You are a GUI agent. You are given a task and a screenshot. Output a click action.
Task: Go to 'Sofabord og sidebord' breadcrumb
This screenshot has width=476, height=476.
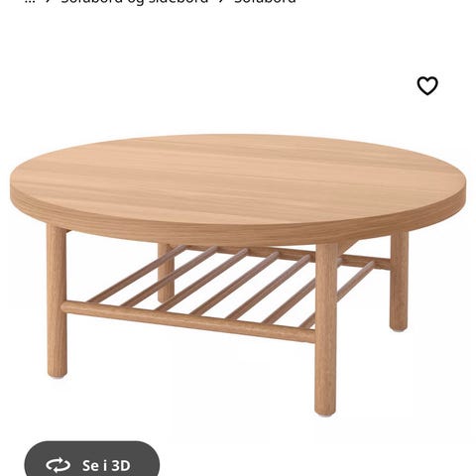(x=135, y=1)
